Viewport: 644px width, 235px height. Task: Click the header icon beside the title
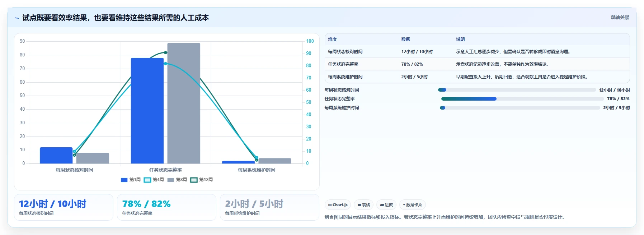17,18
